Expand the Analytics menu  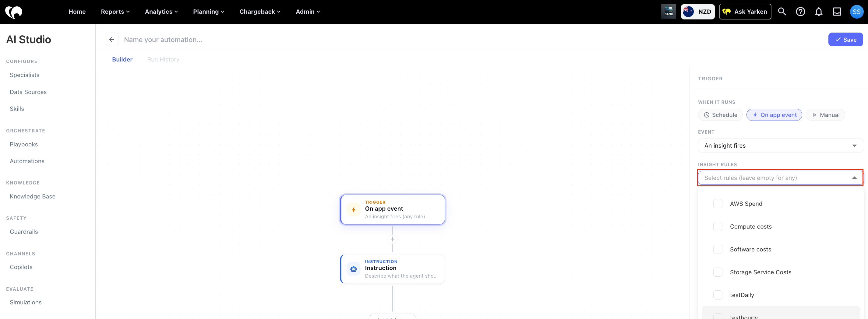click(161, 12)
